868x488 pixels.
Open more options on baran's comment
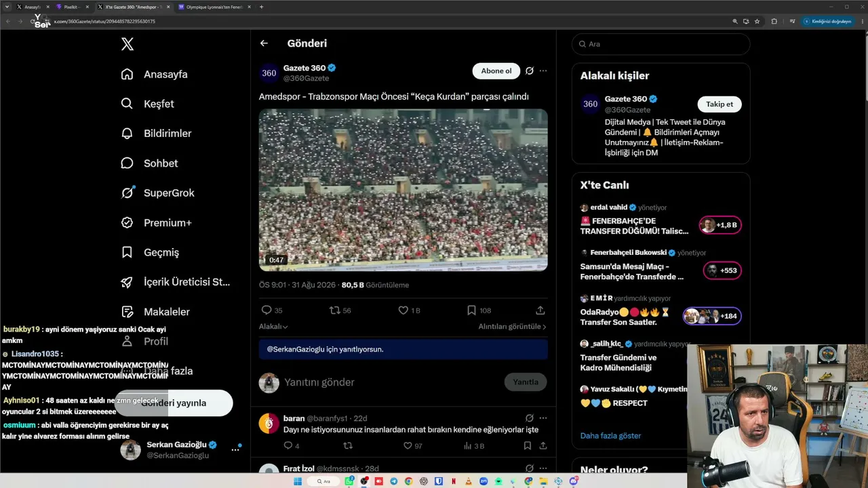(542, 418)
